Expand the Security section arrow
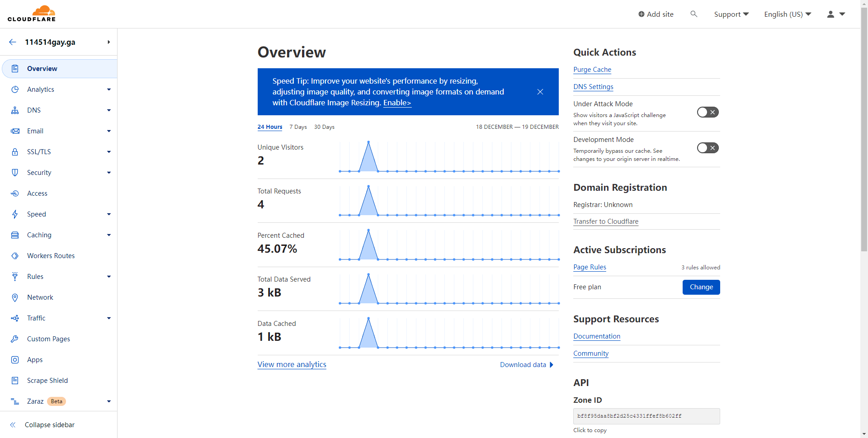Image resolution: width=868 pixels, height=438 pixels. click(109, 173)
